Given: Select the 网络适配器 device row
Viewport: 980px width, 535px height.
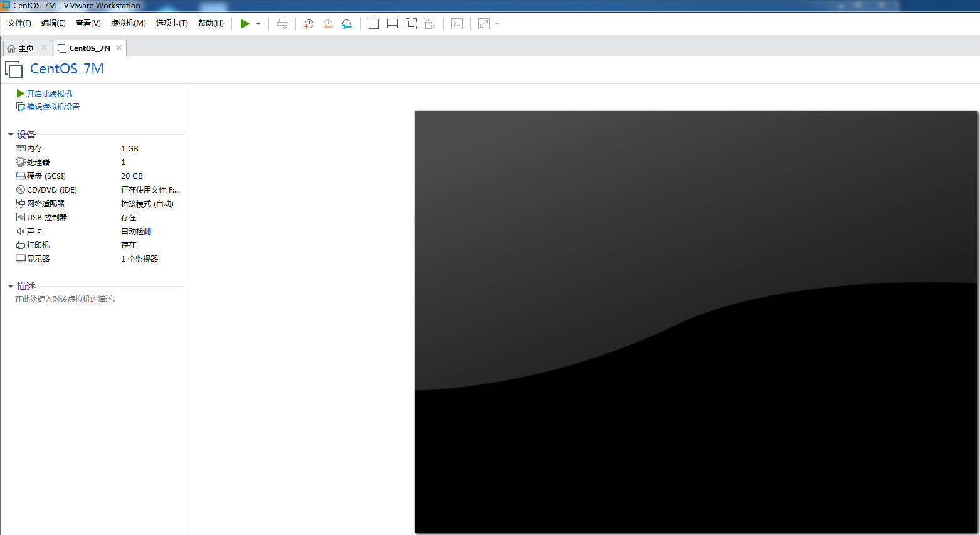Looking at the screenshot, I should click(98, 204).
